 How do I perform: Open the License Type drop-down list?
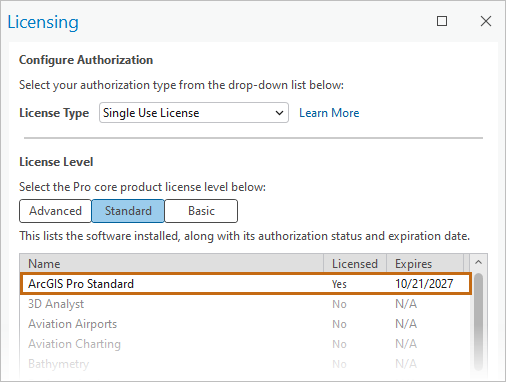(194, 113)
